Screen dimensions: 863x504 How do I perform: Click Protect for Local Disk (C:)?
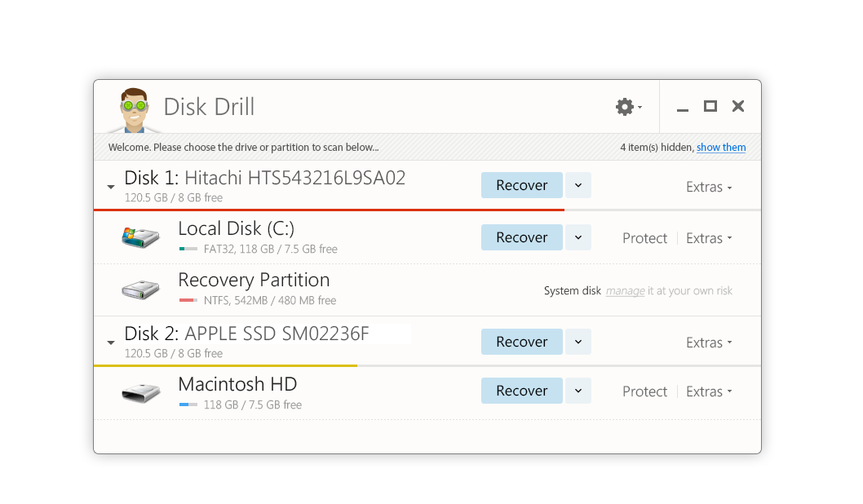coord(644,238)
